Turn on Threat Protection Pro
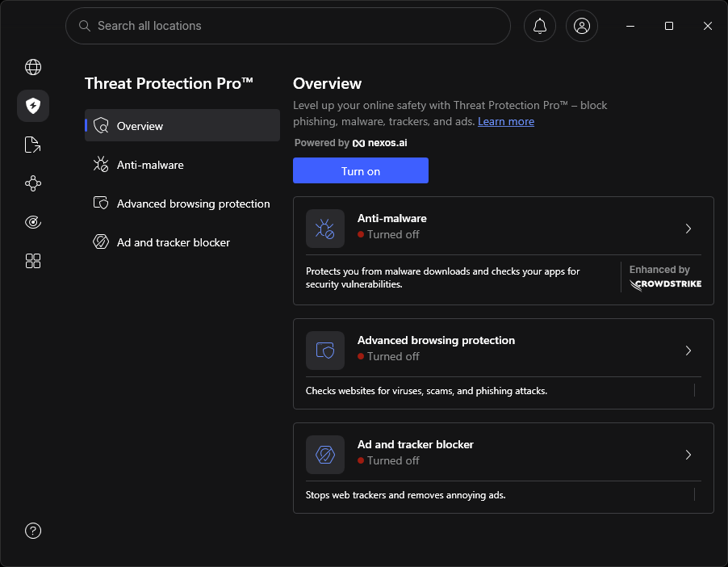This screenshot has width=728, height=567. [360, 170]
